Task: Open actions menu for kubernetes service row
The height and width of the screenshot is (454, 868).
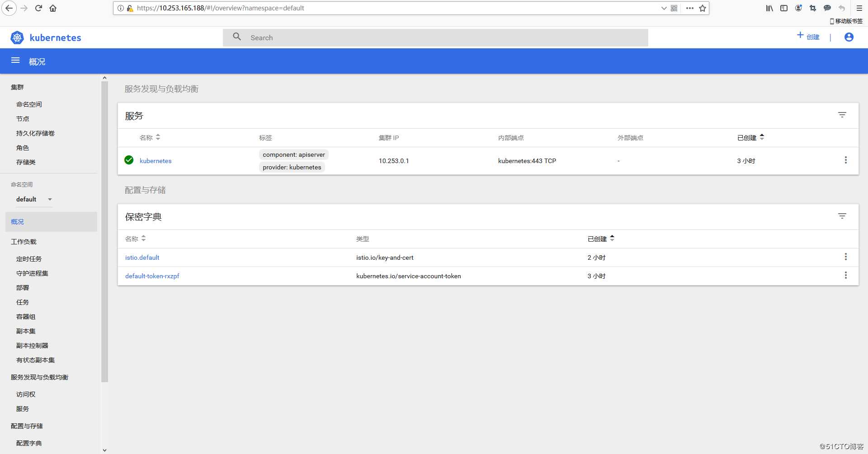Action: tap(846, 160)
